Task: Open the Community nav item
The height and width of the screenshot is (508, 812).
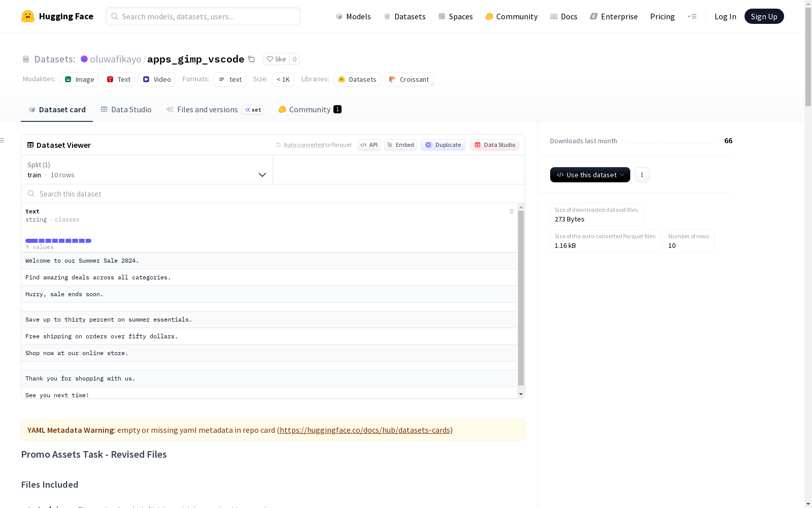Action: pyautogui.click(x=512, y=16)
